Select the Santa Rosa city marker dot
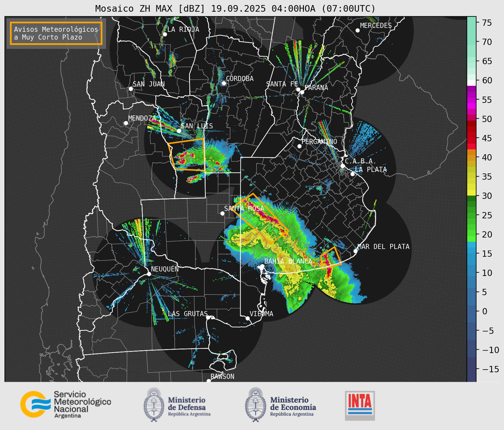Image resolution: width=504 pixels, height=430 pixels. 222,214
